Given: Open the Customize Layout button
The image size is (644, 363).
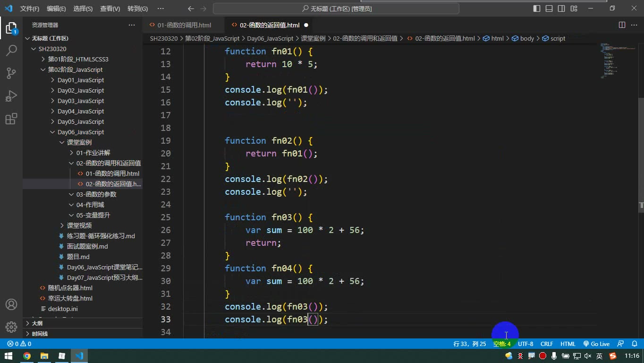Looking at the screenshot, I should click(x=574, y=9).
